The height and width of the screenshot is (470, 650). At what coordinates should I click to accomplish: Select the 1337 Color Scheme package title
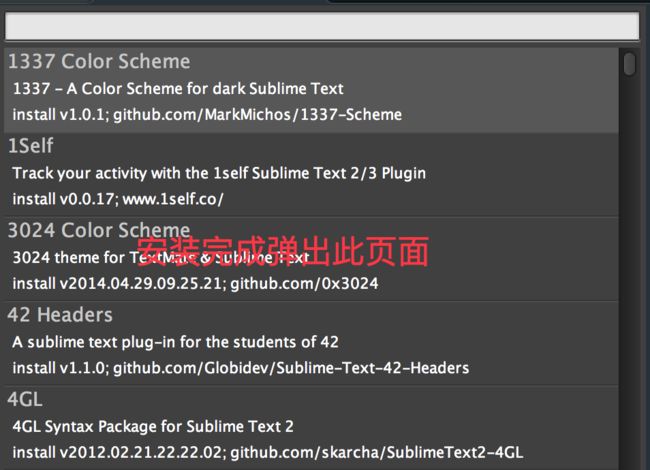click(99, 61)
